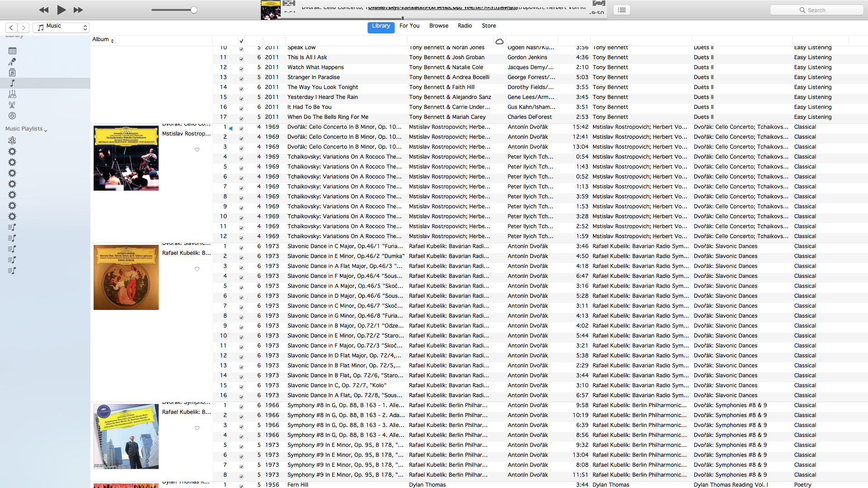Click the checkmark column header

[241, 41]
